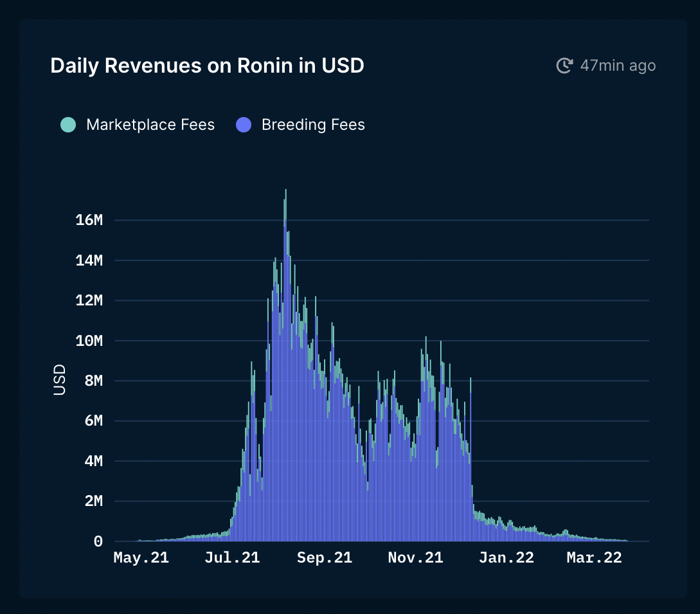Viewport: 700px width, 614px height.
Task: Click the Marketplace Fees teal legend dot
Action: tap(68, 125)
